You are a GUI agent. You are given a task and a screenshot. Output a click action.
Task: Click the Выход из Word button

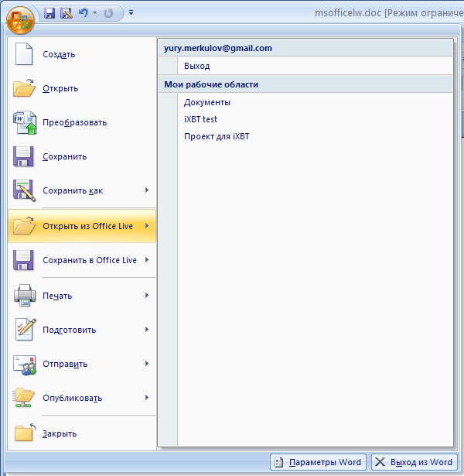point(415,462)
